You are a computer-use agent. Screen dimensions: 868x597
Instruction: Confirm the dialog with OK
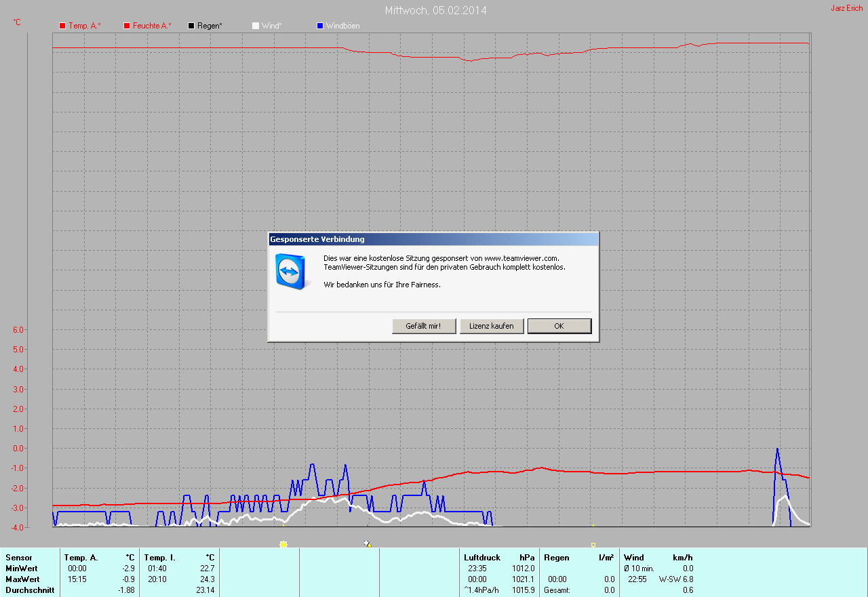(x=559, y=326)
